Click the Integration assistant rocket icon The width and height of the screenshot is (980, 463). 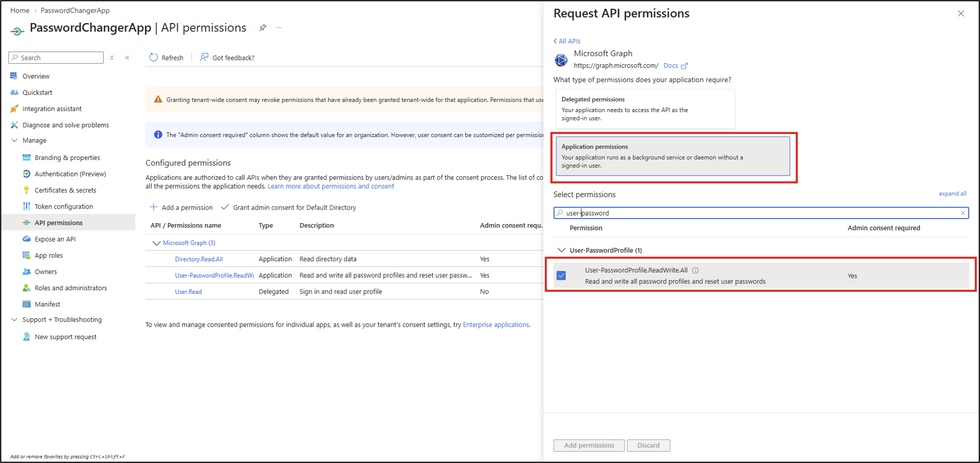pos(14,109)
